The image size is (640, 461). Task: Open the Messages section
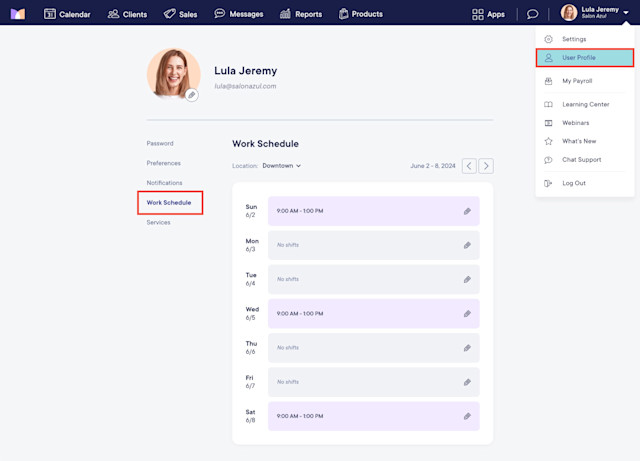239,14
